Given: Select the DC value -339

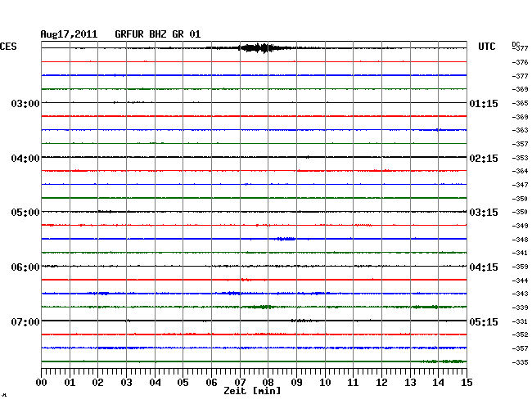Looking at the screenshot, I should point(520,307).
